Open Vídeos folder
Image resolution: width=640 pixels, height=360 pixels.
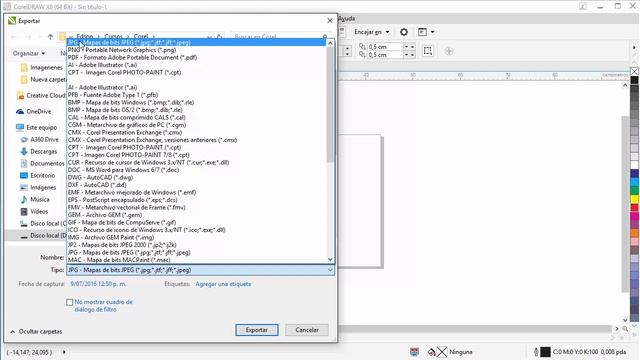tap(34, 211)
